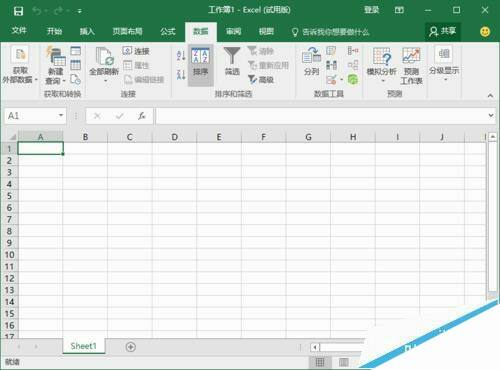The width and height of the screenshot is (500, 370).
Task: Click the Insert Function fx icon
Action: pyautogui.click(x=142, y=116)
